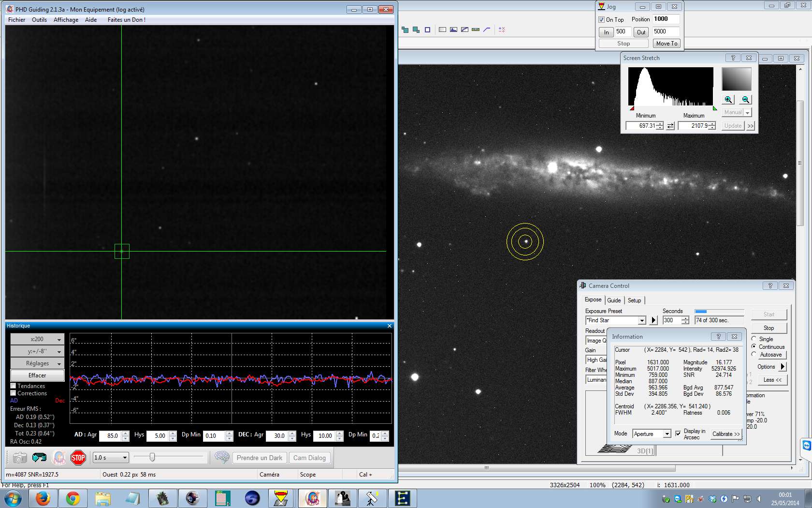The height and width of the screenshot is (508, 812).
Task: Zoom out on the Screen Stretch histogram
Action: pos(746,100)
